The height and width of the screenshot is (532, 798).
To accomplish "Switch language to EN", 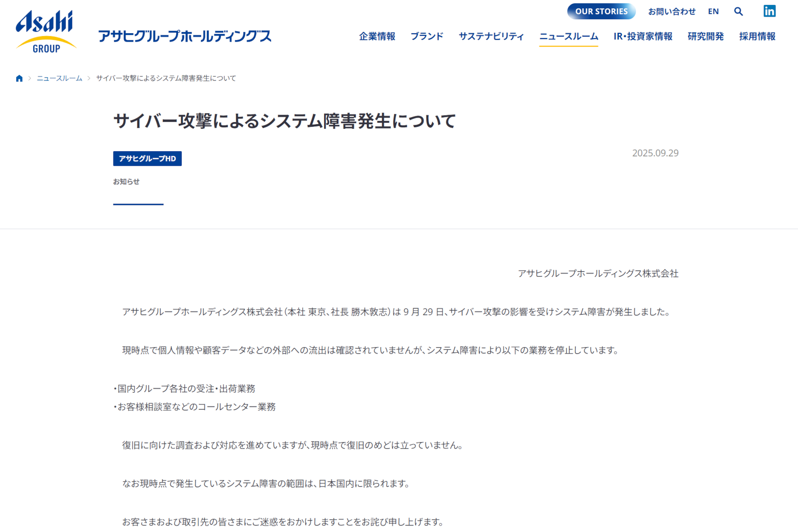I will point(713,12).
